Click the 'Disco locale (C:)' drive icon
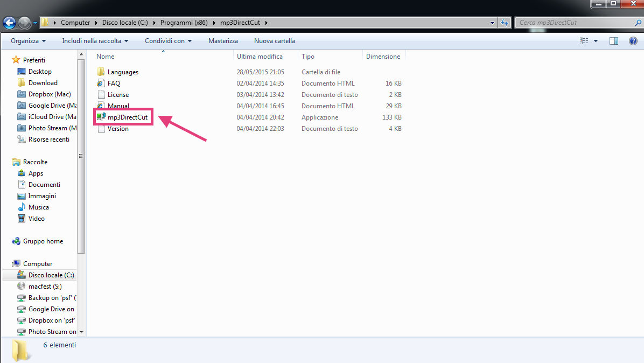 pos(22,275)
